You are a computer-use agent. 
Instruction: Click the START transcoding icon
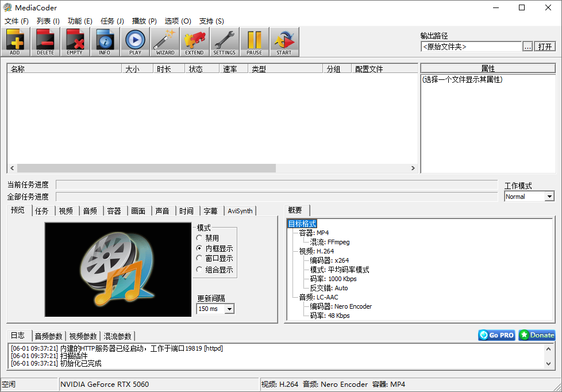pos(284,41)
